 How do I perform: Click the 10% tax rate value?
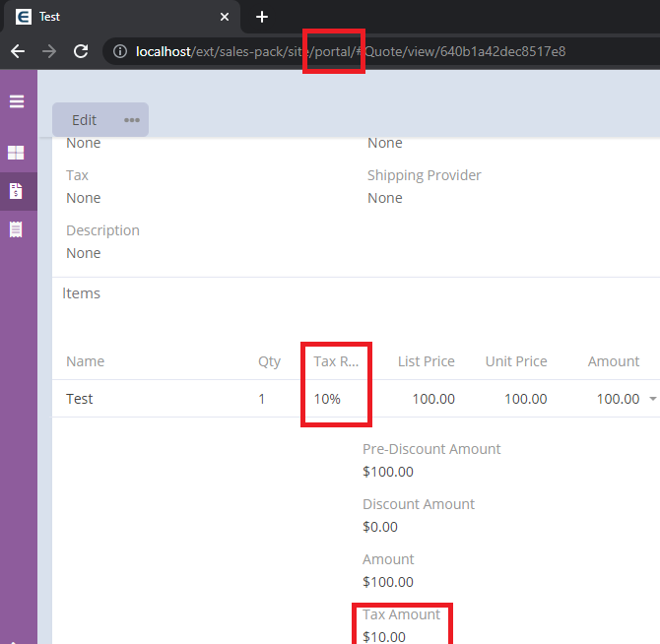[x=328, y=399]
